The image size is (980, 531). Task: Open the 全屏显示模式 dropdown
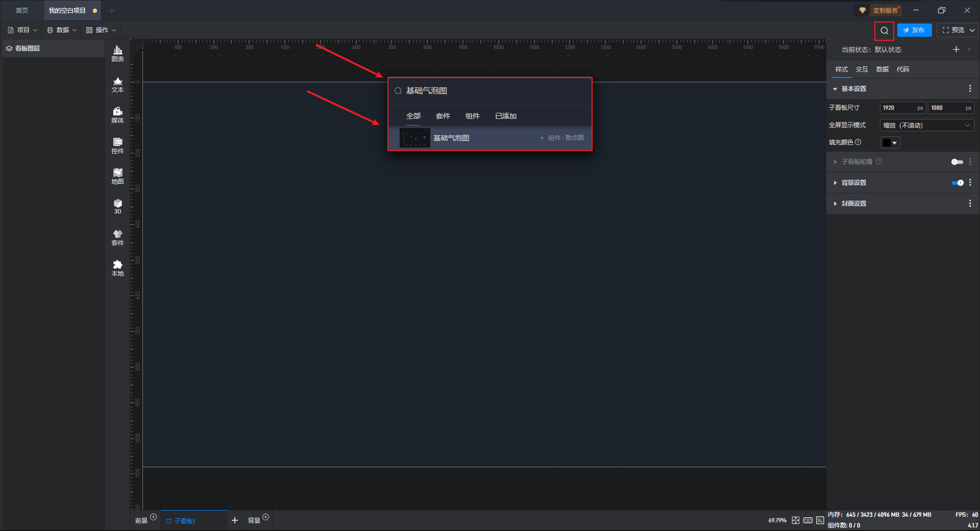[x=927, y=126]
